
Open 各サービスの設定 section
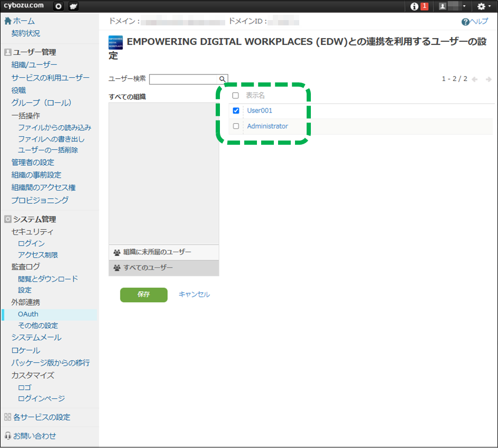42,417
